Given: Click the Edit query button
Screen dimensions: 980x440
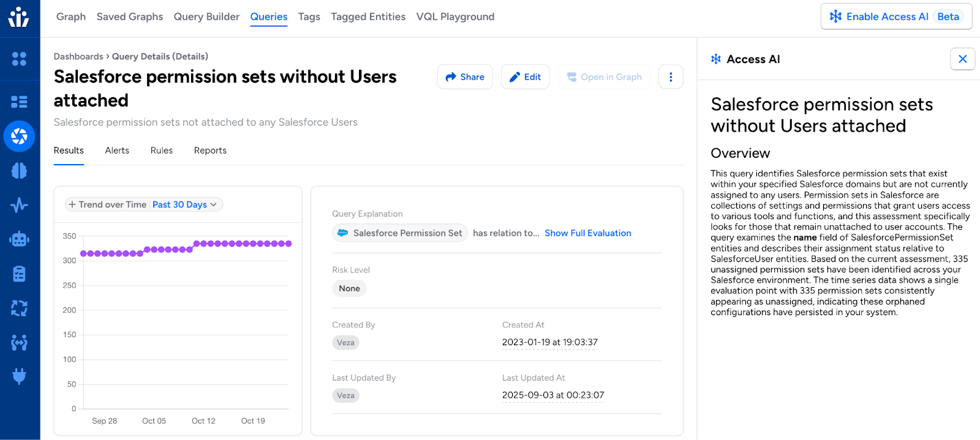Looking at the screenshot, I should 525,77.
